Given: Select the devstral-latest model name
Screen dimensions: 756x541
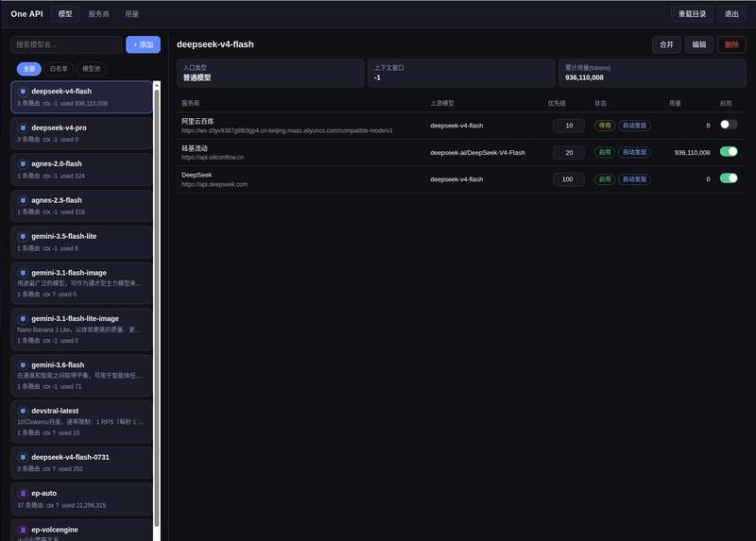Looking at the screenshot, I should coord(55,411).
